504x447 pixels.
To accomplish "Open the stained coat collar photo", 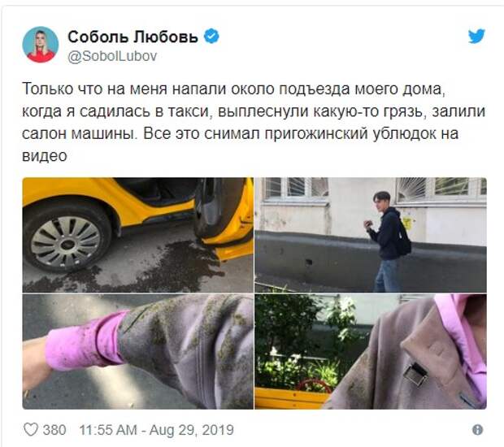I will 371,352.
